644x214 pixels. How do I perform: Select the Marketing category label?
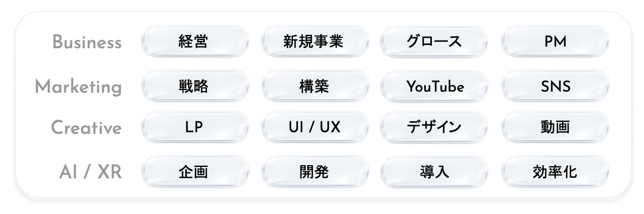79,87
